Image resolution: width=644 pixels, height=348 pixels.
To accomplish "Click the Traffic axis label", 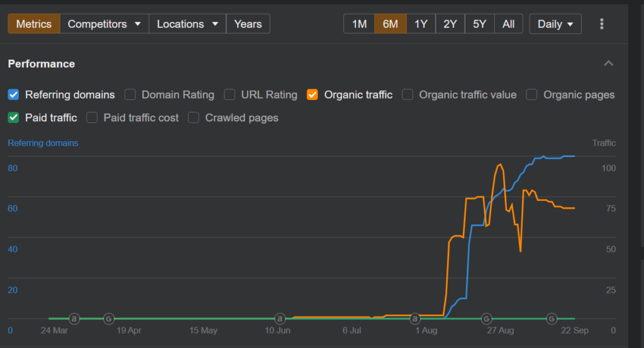I will (604, 143).
